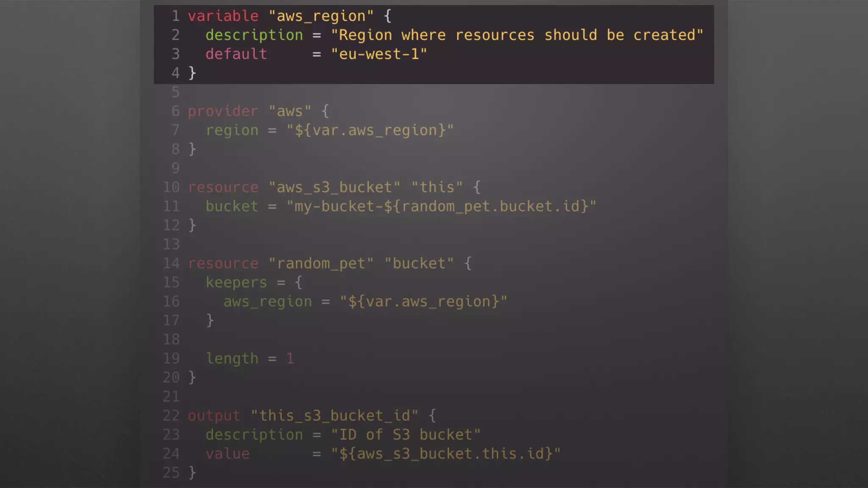This screenshot has height=488, width=868.
Task: Click the number 1 value of length
Action: click(290, 359)
